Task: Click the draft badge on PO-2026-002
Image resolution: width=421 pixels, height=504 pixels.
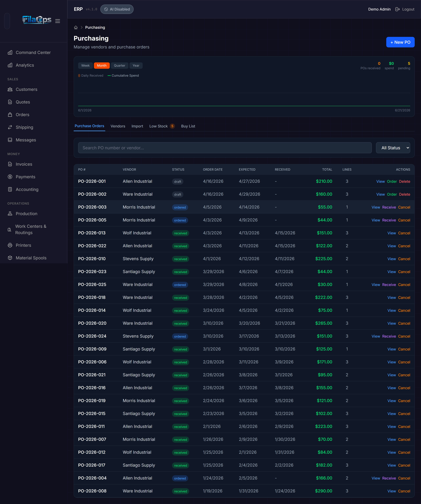Action: point(177,194)
